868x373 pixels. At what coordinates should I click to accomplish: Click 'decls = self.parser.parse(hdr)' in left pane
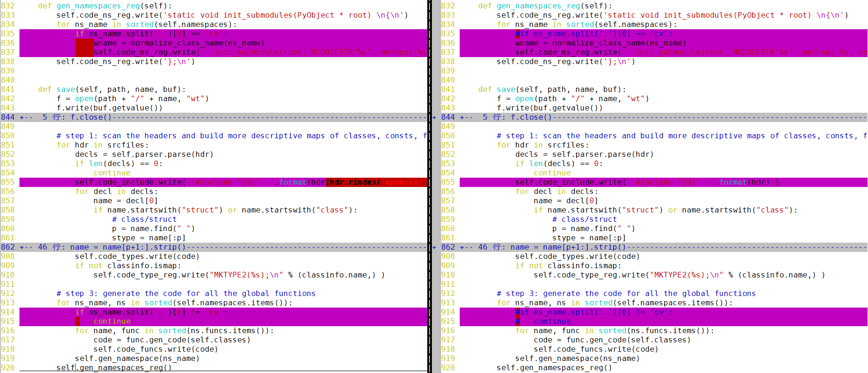[144, 154]
